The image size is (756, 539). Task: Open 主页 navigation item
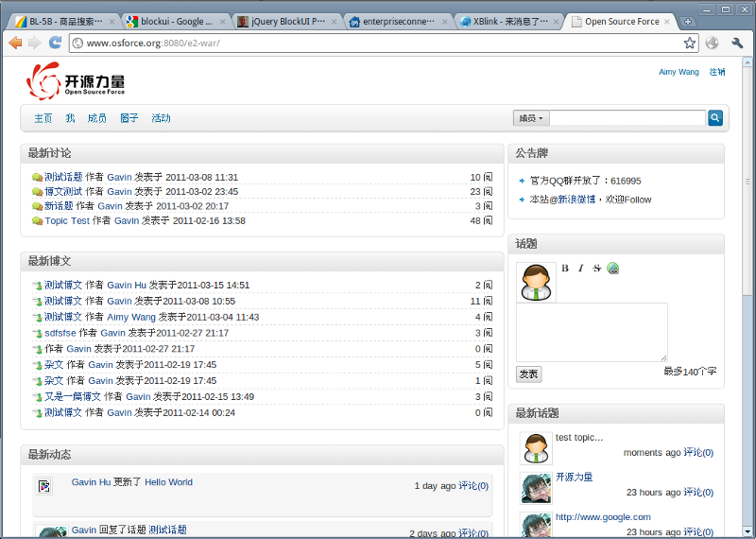click(43, 118)
